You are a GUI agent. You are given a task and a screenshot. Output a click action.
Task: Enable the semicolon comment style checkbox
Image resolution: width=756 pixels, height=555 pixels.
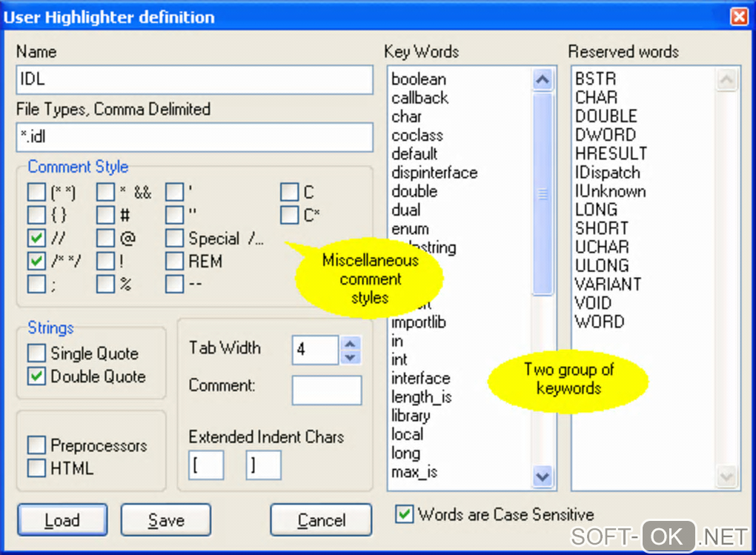point(36,284)
